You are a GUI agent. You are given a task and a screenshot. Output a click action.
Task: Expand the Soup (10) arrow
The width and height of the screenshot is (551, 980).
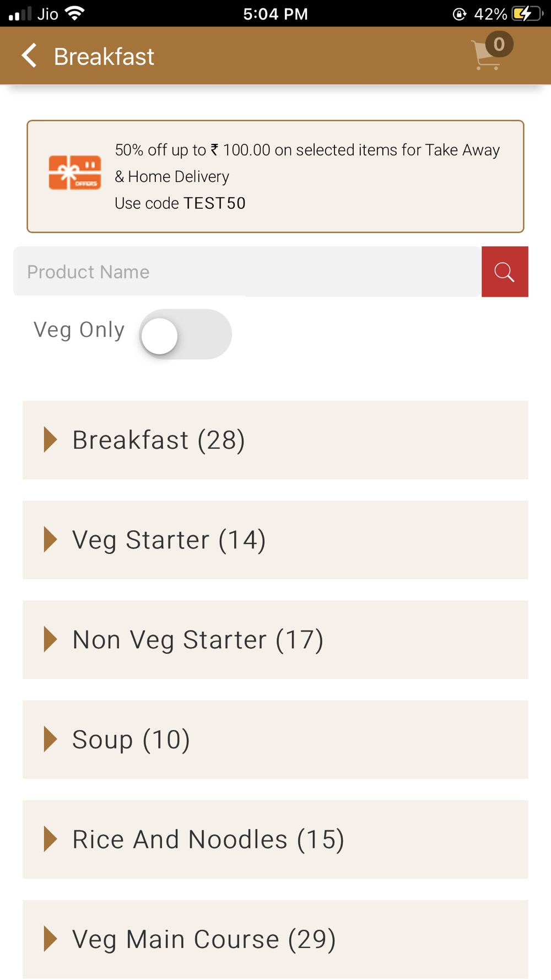[50, 739]
